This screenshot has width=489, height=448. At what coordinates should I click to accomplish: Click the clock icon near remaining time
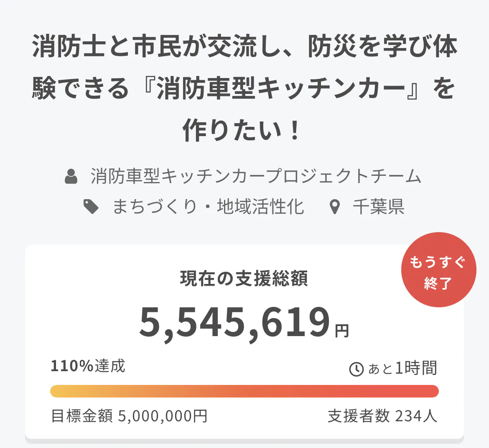(356, 369)
